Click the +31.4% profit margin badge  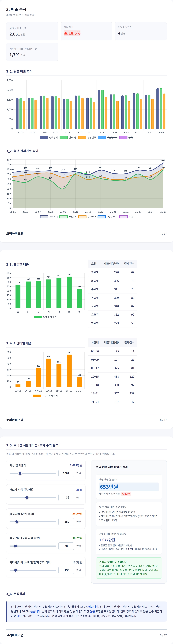click(x=126, y=494)
